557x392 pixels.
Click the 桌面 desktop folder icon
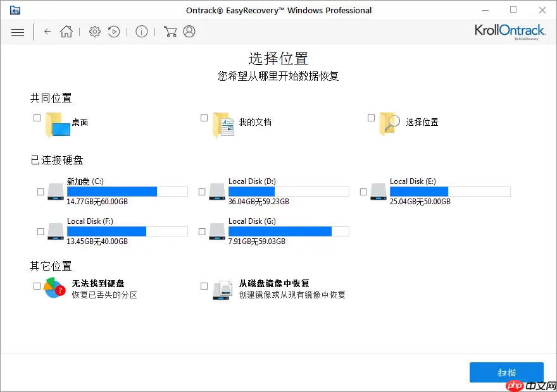point(60,124)
